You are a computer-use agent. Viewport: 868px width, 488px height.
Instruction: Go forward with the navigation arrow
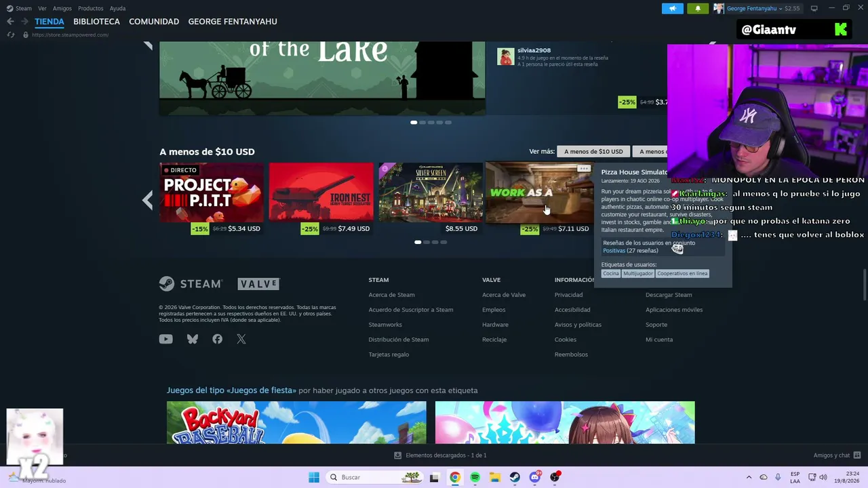click(x=24, y=22)
